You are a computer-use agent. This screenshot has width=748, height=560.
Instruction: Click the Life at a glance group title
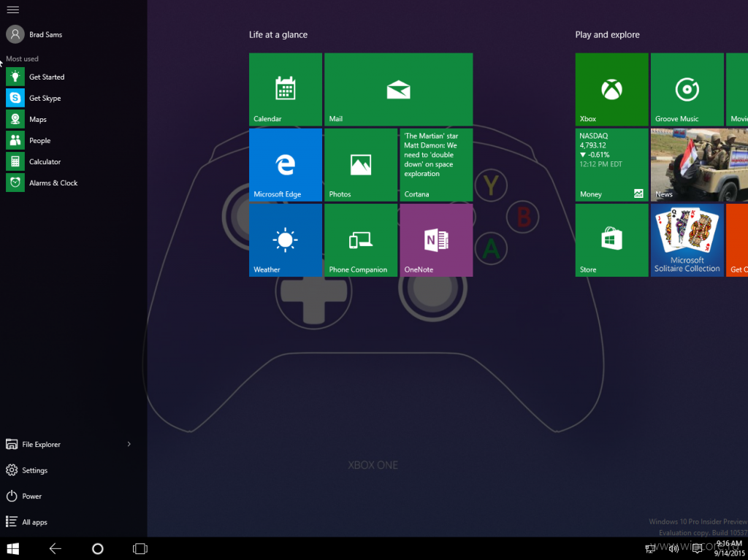pos(278,35)
